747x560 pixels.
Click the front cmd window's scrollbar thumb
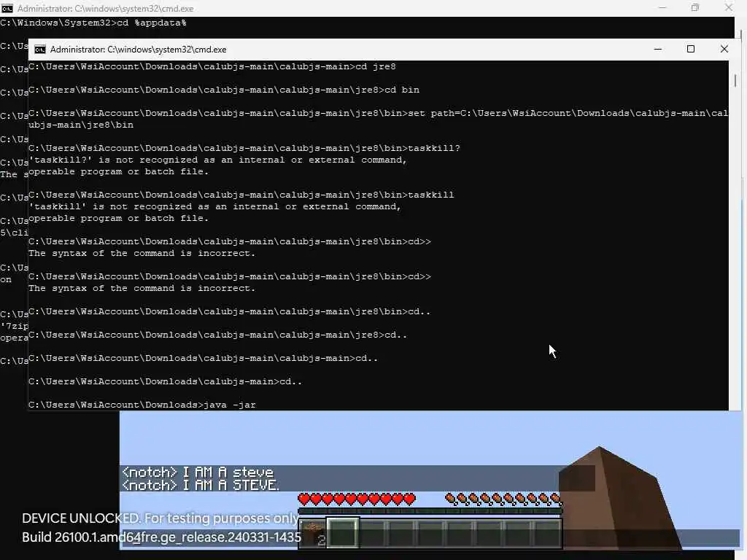pos(735,81)
